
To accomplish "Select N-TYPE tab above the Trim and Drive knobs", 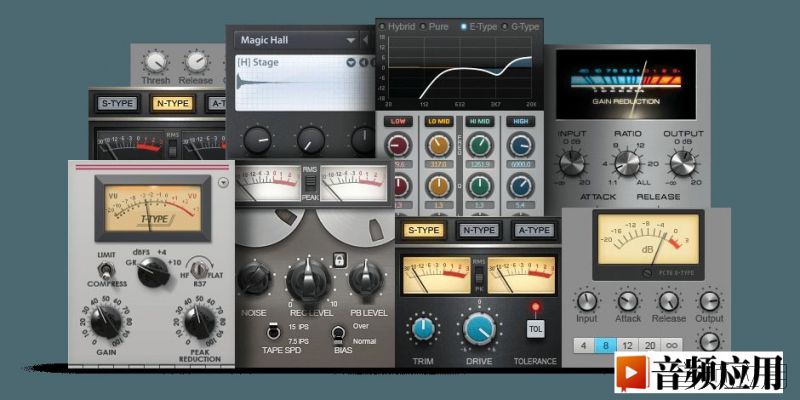I will point(478,231).
